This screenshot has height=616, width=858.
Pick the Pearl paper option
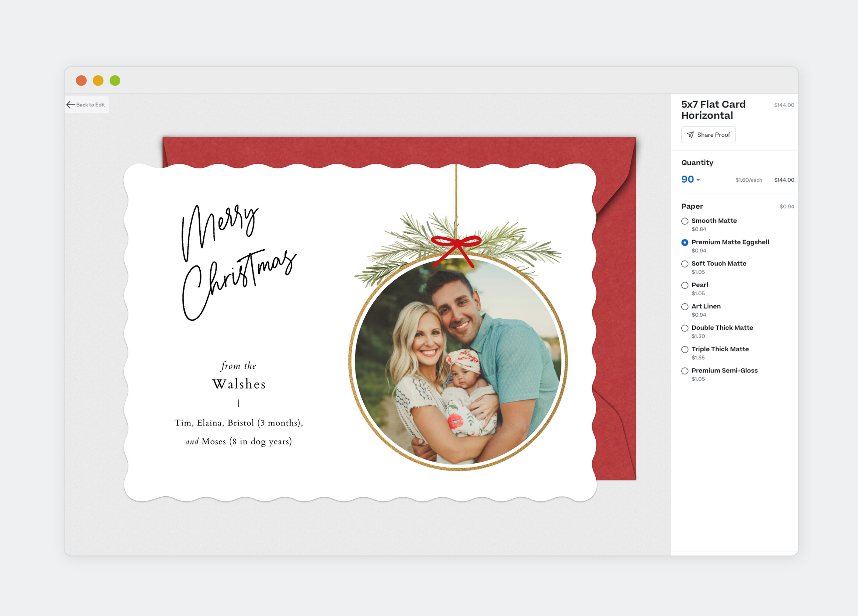[x=685, y=285]
